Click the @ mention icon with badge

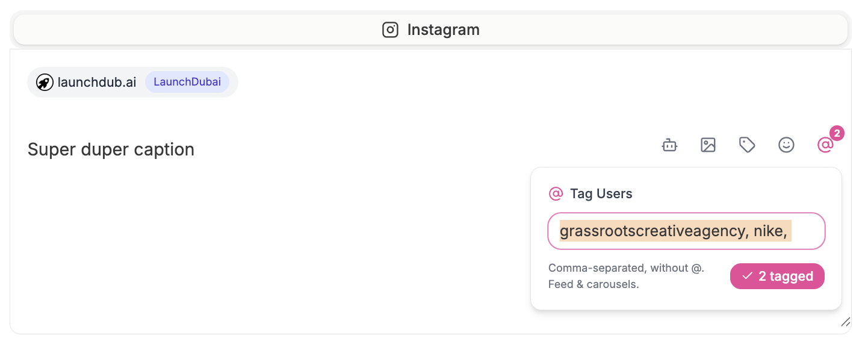pos(825,146)
